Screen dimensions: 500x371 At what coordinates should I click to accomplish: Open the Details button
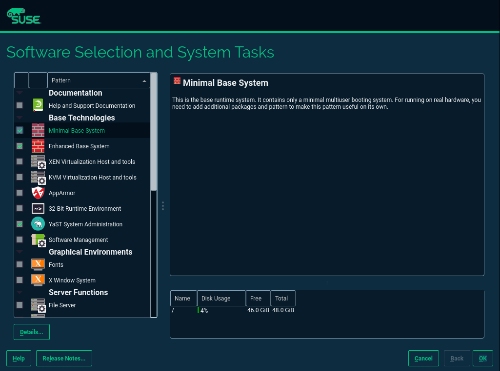[x=32, y=332]
